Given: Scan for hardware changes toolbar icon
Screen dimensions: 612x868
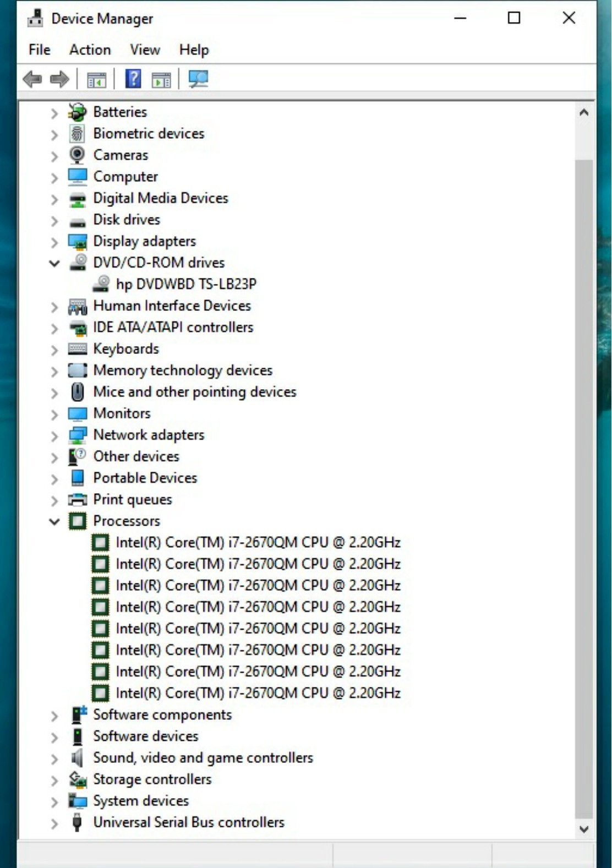Looking at the screenshot, I should (198, 79).
